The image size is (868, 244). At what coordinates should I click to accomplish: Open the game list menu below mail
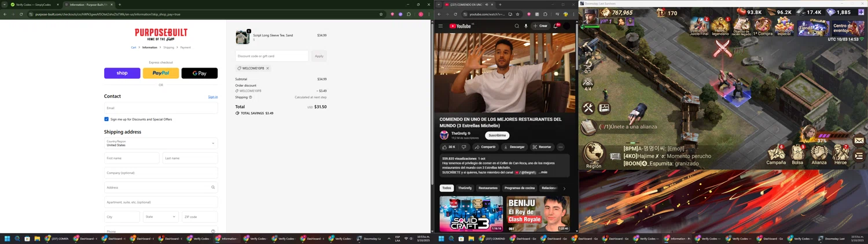pos(859,156)
